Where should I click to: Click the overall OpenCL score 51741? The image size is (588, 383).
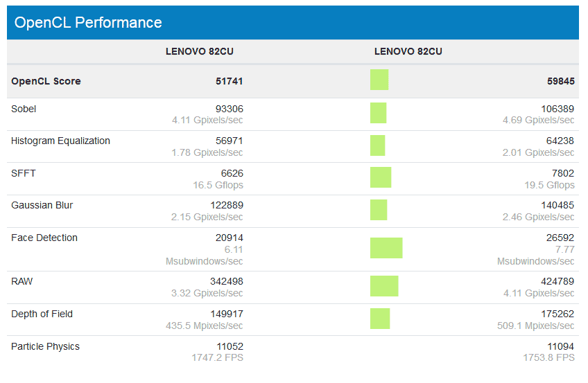point(229,81)
